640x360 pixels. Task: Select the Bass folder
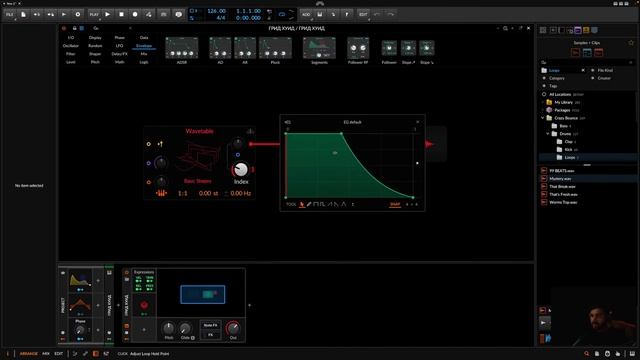coord(564,126)
